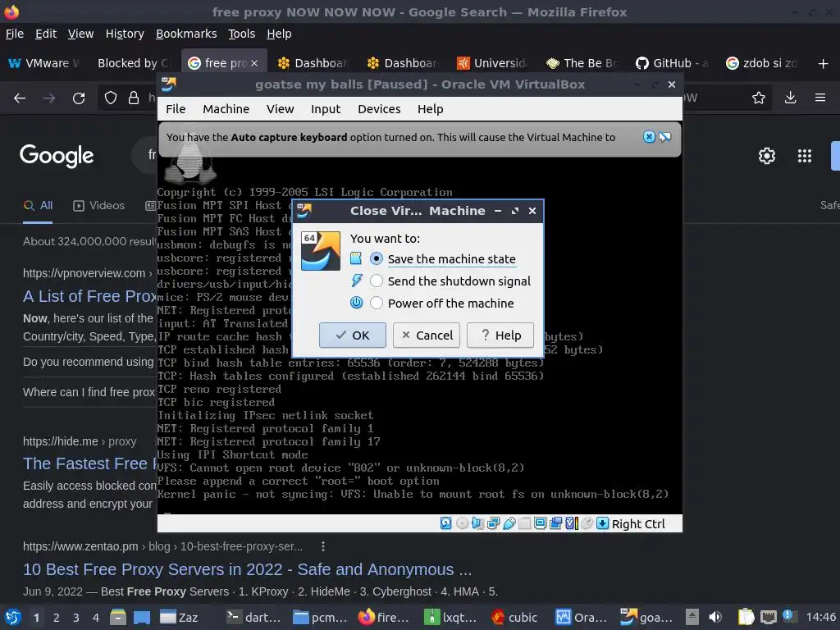Click hard disk activity icon in VirtualBox status bar

point(445,523)
